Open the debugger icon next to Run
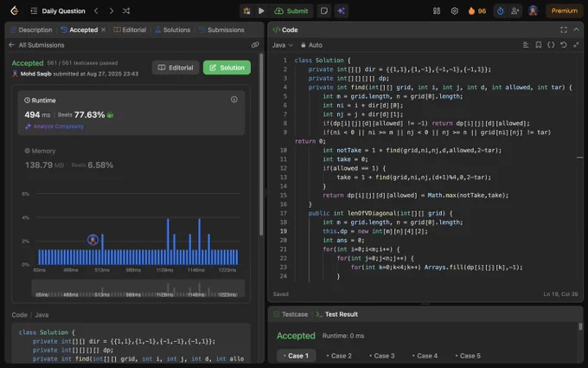This screenshot has height=368, width=588. [246, 11]
